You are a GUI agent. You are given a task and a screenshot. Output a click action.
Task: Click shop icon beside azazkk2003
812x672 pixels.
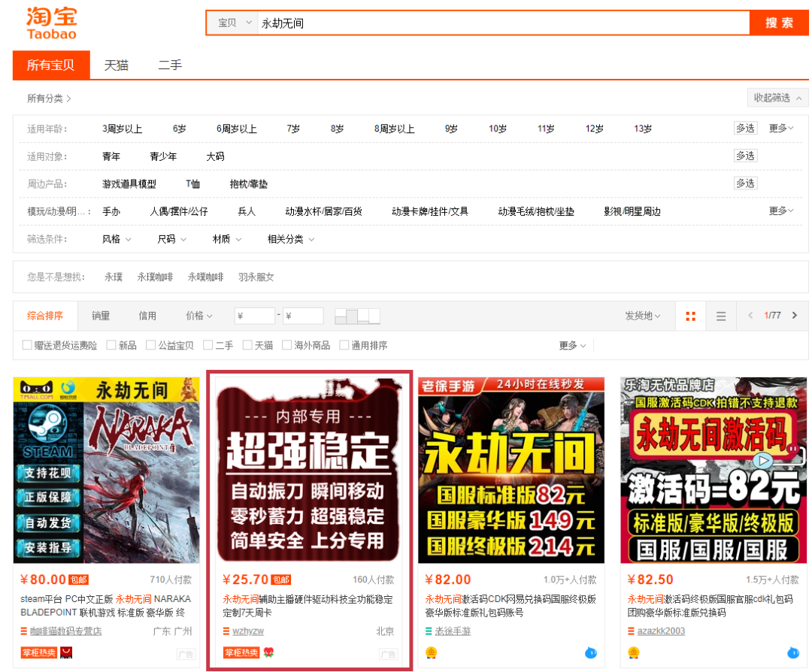coord(632,631)
